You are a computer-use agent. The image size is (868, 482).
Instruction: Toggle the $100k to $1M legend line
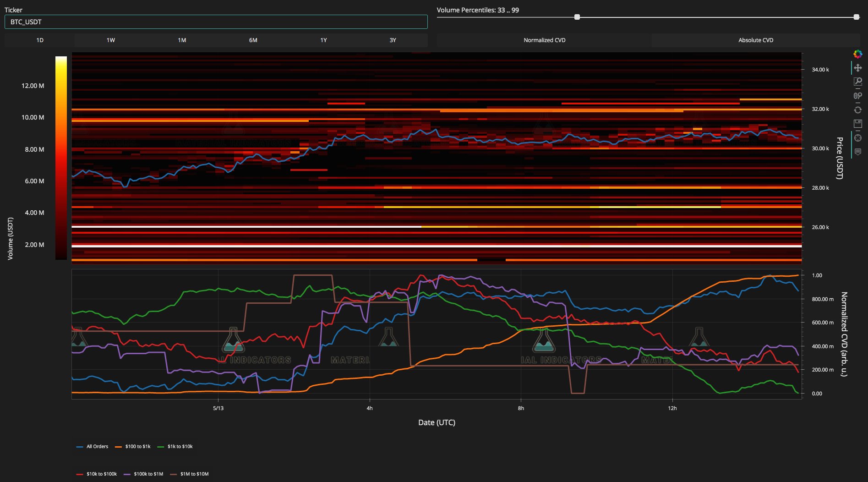pos(143,474)
